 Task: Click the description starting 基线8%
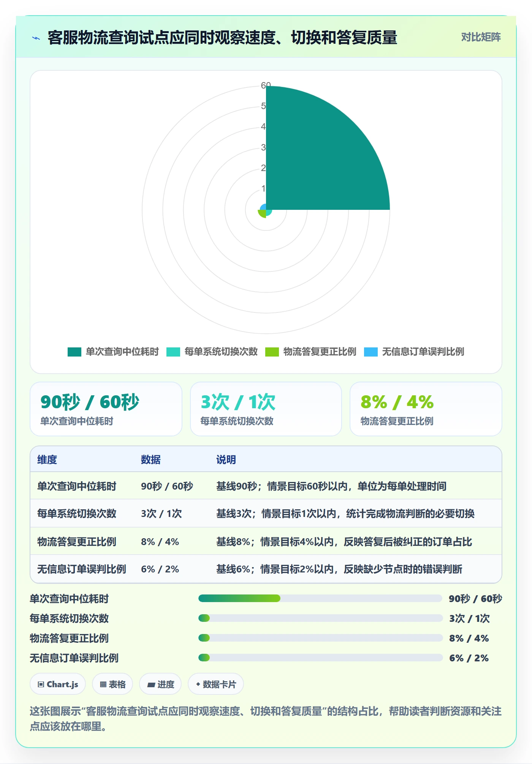(x=344, y=542)
